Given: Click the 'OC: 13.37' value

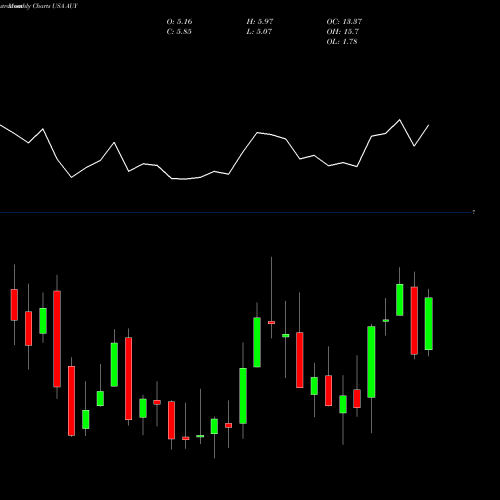Looking at the screenshot, I should 344,22.
